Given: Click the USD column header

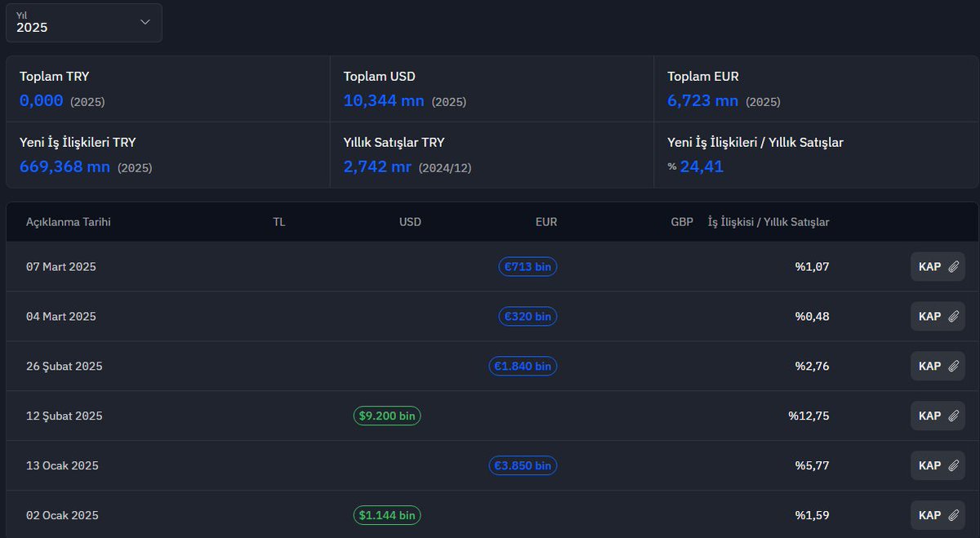Looking at the screenshot, I should 410,222.
